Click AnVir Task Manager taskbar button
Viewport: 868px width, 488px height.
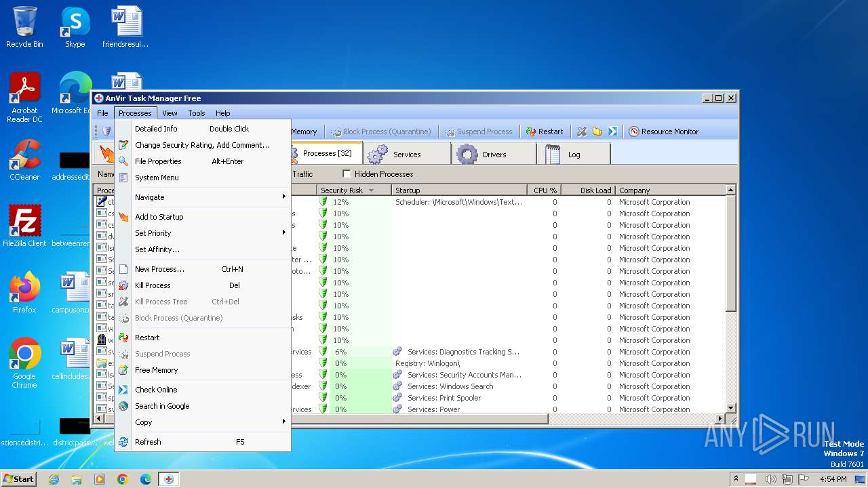(168, 479)
